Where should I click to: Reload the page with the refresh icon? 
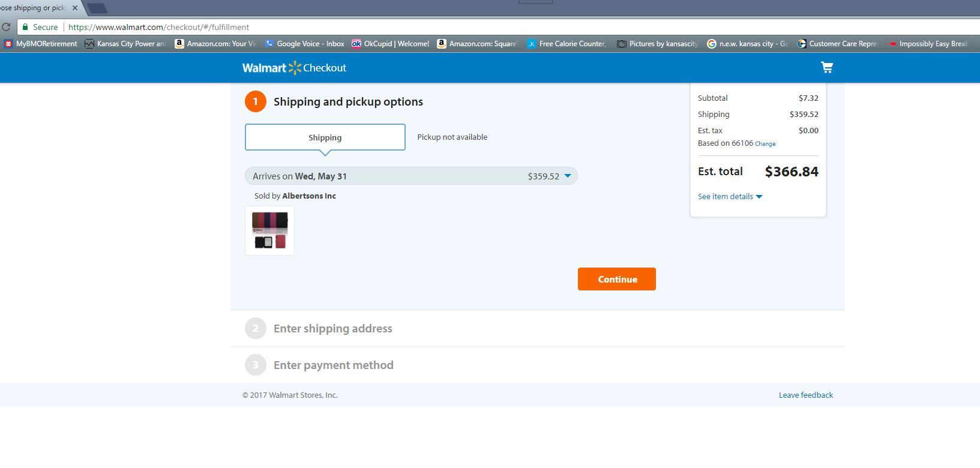point(6,27)
